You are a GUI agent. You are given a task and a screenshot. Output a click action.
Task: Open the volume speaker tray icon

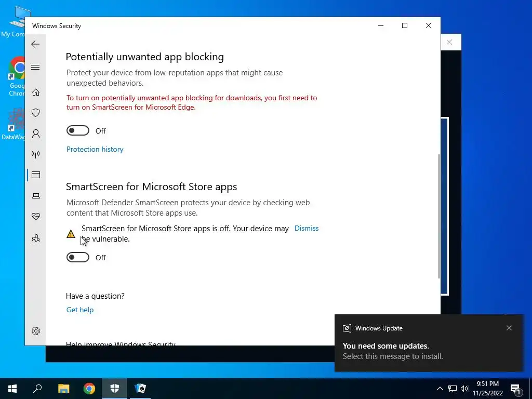coord(464,389)
